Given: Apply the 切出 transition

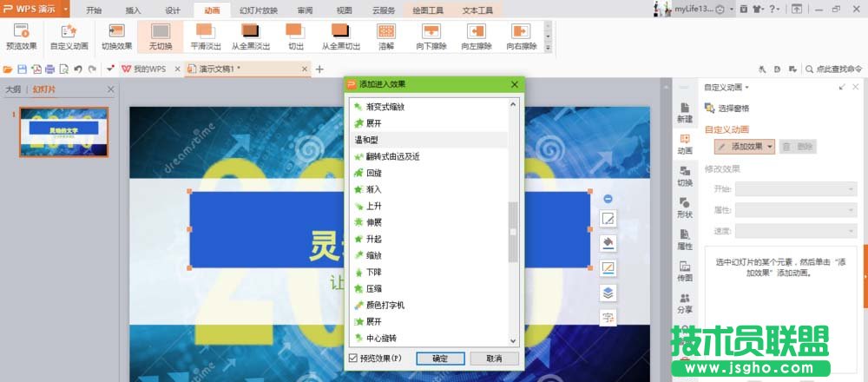Looking at the screenshot, I should tap(296, 37).
